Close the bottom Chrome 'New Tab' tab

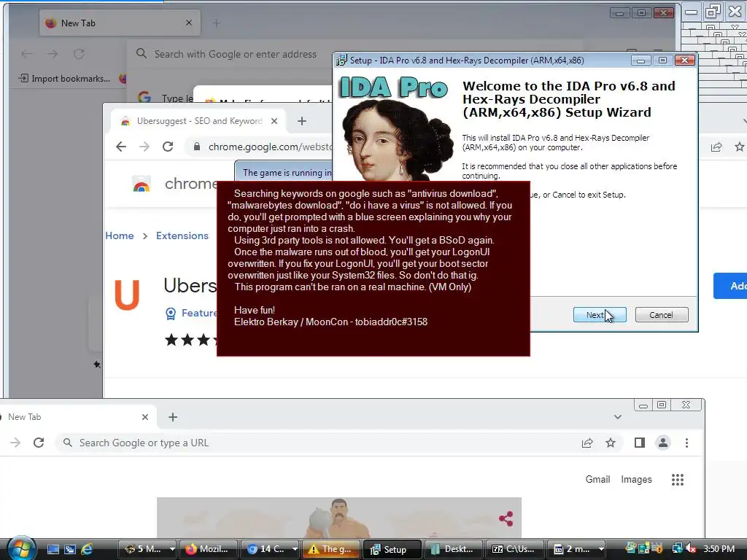point(145,417)
